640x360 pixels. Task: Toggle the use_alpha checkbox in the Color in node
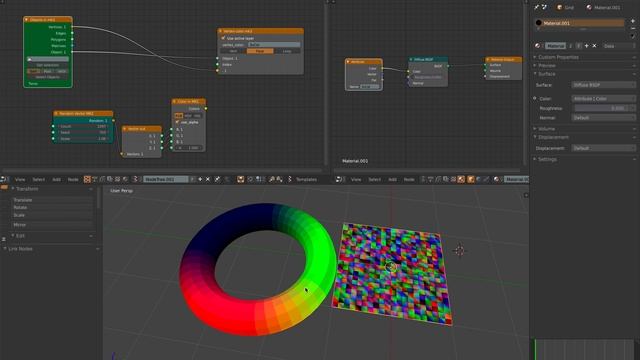[177, 122]
